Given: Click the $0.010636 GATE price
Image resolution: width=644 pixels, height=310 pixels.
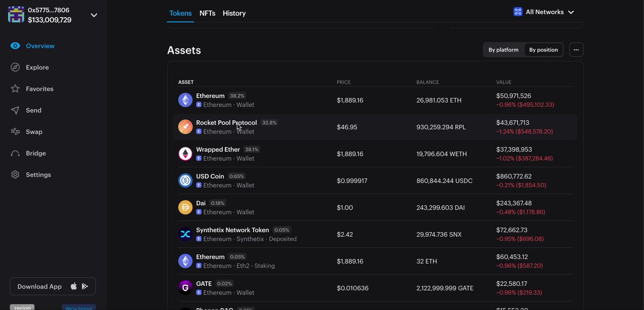Looking at the screenshot, I should [x=353, y=288].
